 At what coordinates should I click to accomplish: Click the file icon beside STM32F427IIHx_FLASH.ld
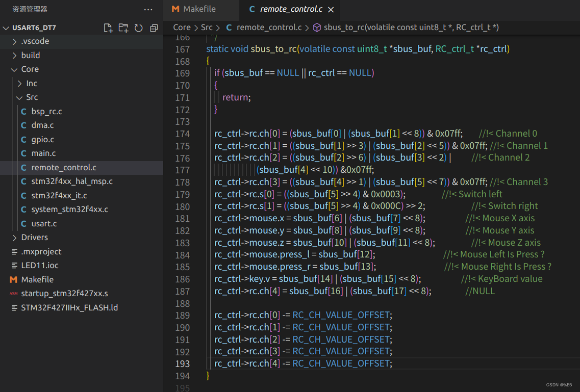coord(14,308)
